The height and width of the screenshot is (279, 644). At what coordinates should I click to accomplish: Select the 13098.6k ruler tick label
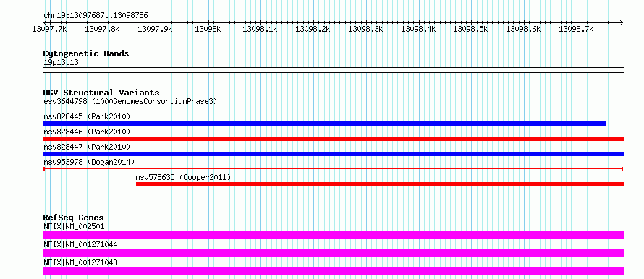(x=523, y=29)
